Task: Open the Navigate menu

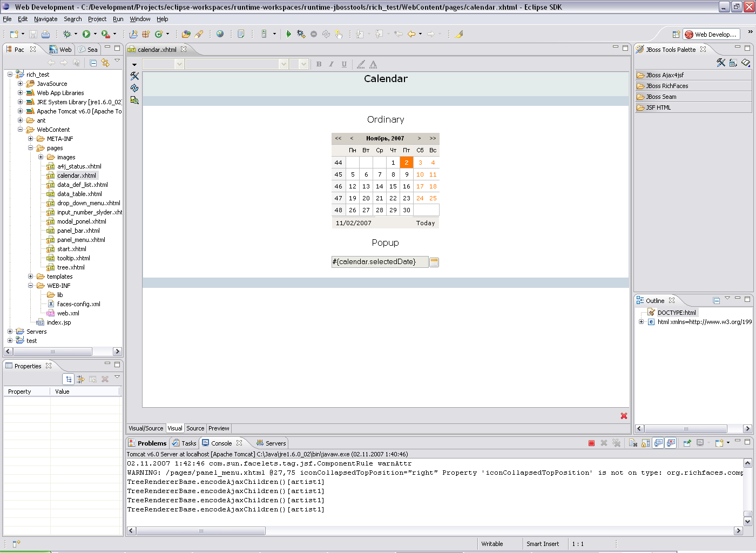Action: 45,19
